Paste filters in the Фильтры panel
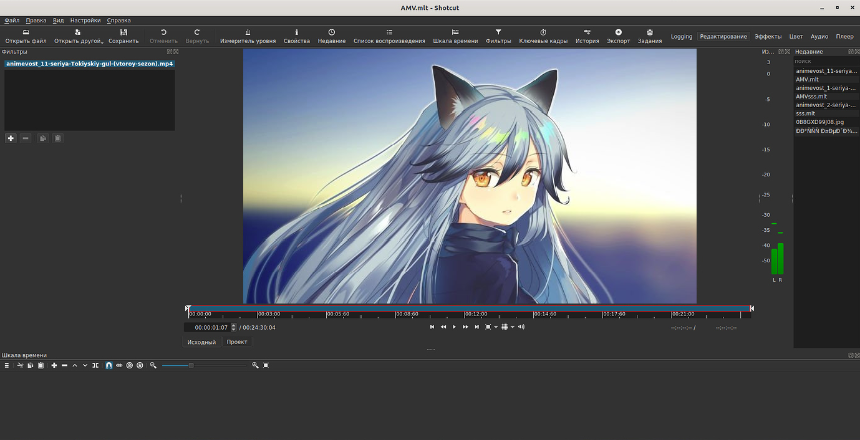Image resolution: width=860 pixels, height=440 pixels. [58, 138]
